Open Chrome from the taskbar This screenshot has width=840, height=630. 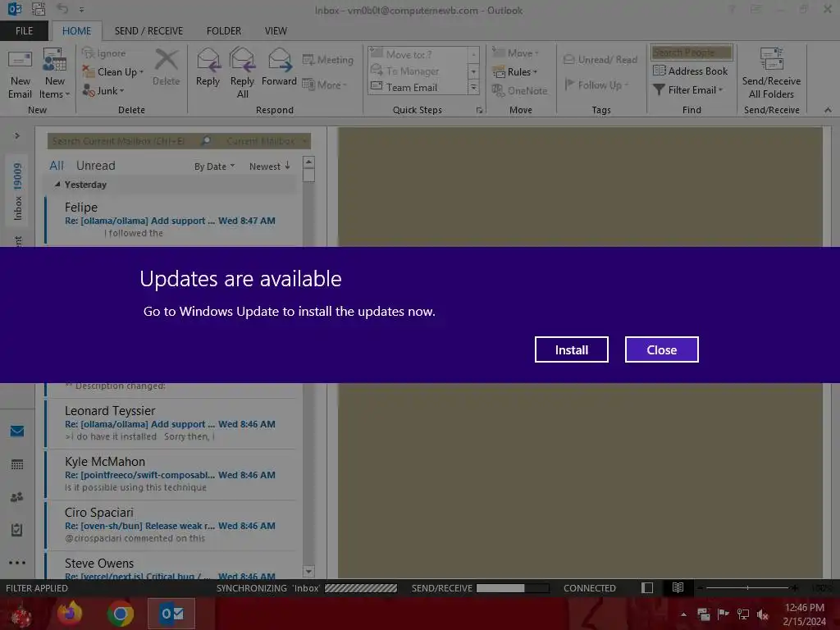[x=120, y=614]
